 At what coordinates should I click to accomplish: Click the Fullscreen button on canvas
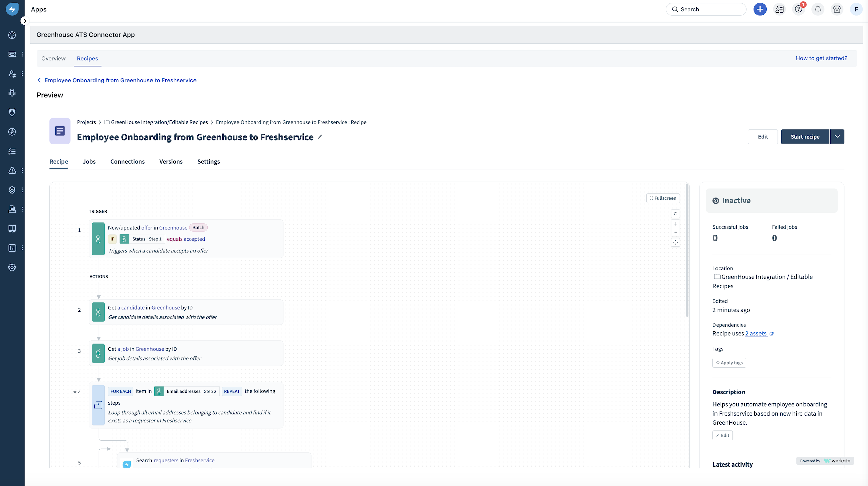[x=663, y=198]
